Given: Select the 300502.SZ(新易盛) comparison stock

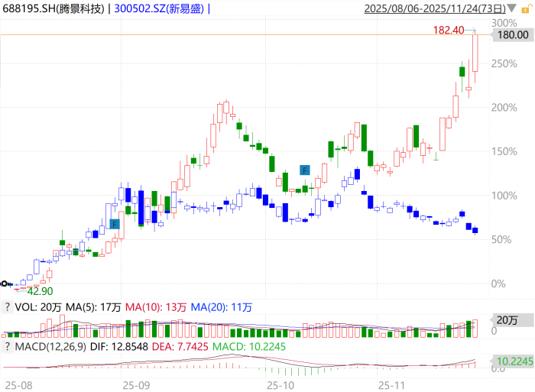Looking at the screenshot, I should (x=159, y=8).
